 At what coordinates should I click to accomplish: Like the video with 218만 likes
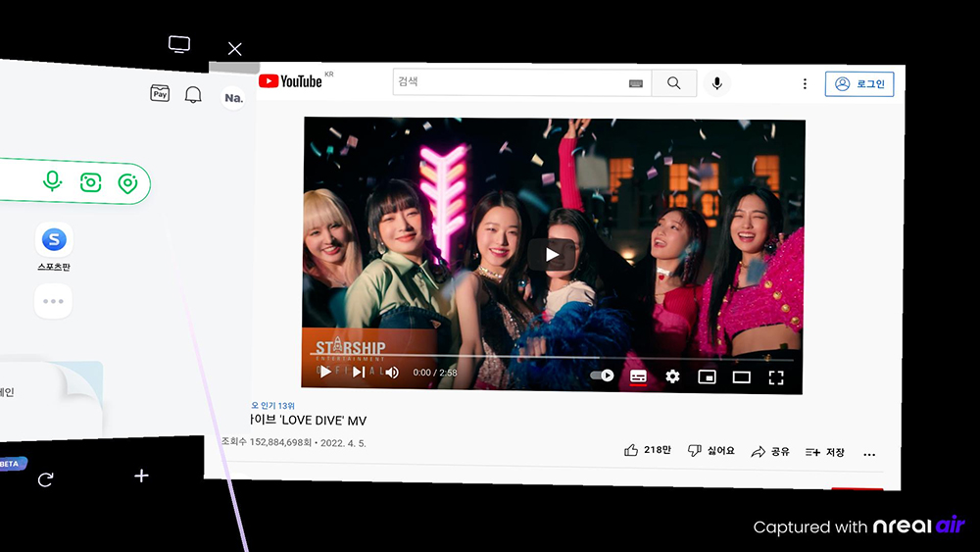click(x=647, y=450)
